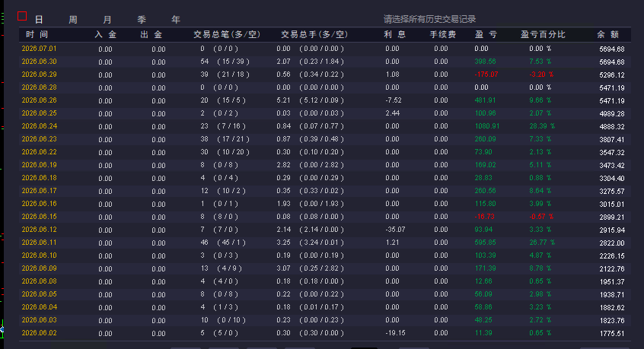Click the 盈亏百分比 column header
This screenshot has width=644, height=349.
click(x=543, y=34)
